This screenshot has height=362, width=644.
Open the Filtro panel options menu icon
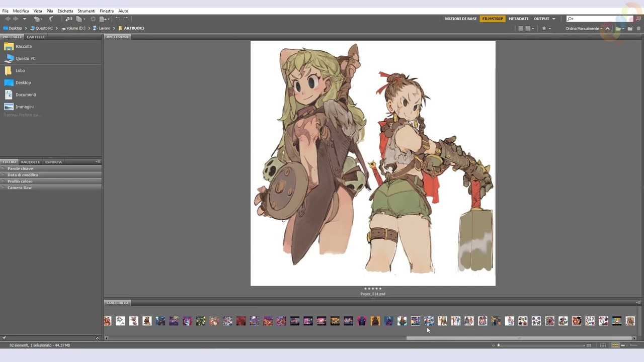[98, 162]
